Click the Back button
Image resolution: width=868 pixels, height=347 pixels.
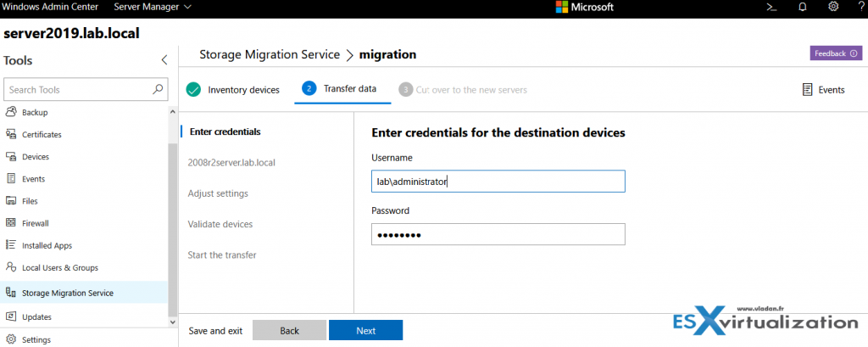290,330
